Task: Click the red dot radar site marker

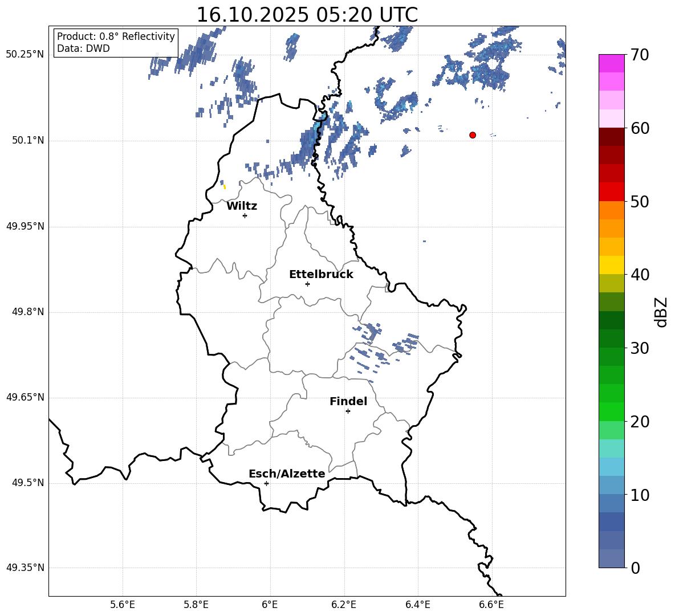Action: point(473,135)
